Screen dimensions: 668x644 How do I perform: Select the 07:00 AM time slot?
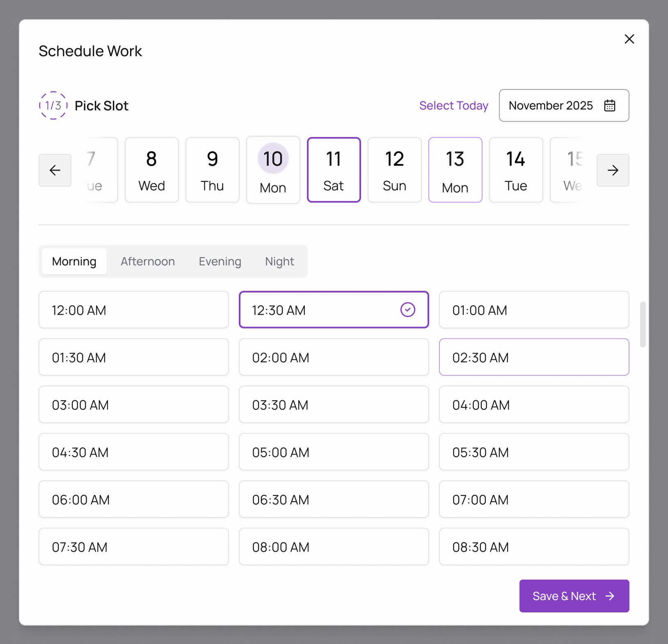(534, 499)
